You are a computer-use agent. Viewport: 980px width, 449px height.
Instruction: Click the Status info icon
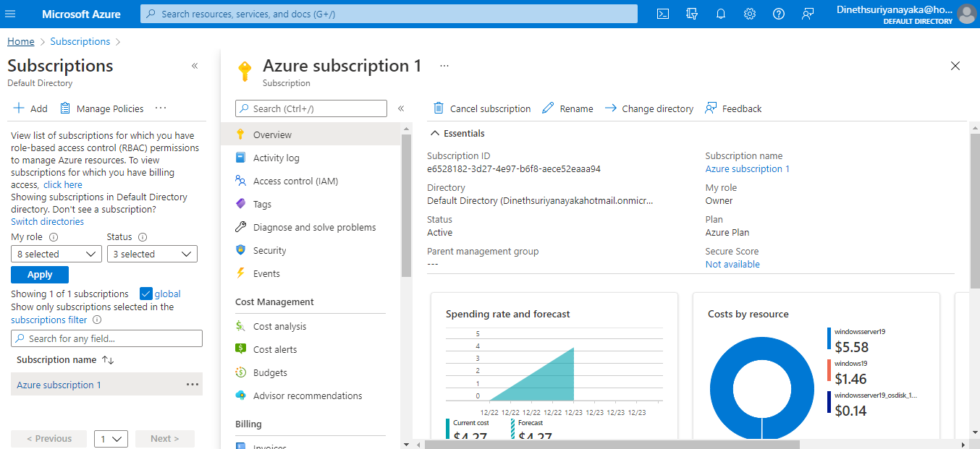[x=143, y=237]
